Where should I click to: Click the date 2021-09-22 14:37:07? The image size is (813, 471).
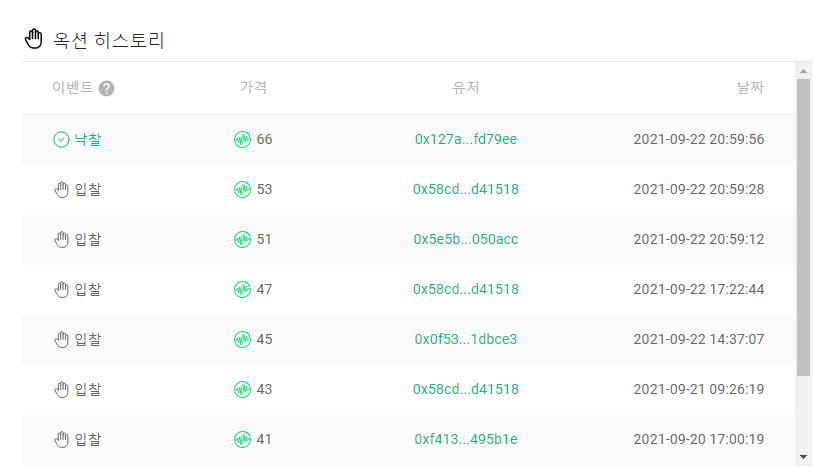[698, 339]
